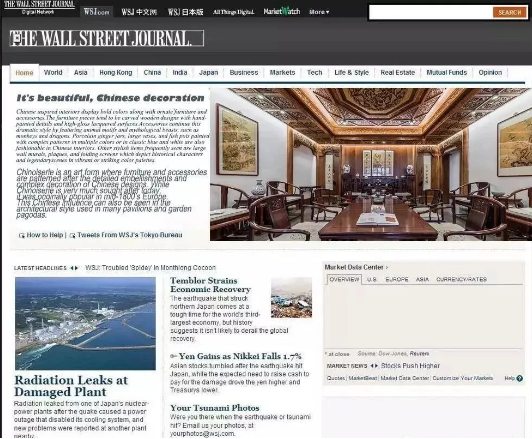Viewport: 532px width, 439px height.
Task: Click the orange SEARCH button
Action: click(x=509, y=13)
